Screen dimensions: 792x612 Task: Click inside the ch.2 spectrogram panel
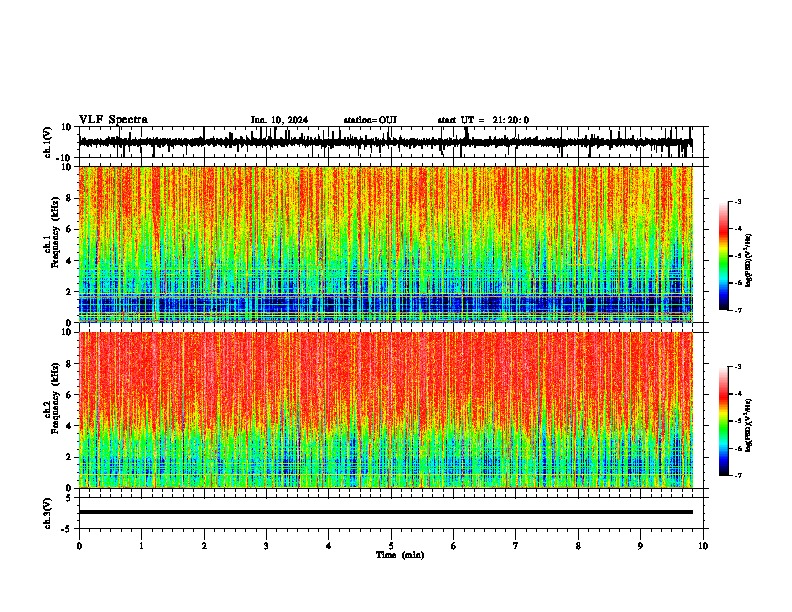pos(386,410)
